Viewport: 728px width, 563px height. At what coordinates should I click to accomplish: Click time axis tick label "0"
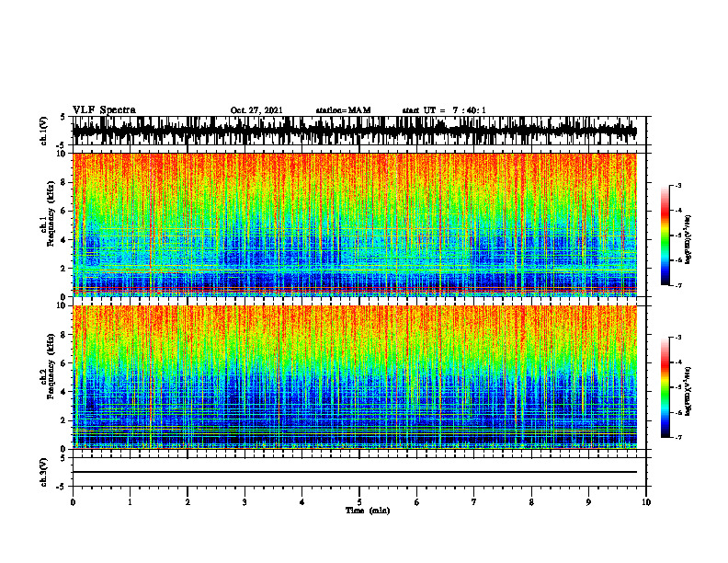(73, 502)
